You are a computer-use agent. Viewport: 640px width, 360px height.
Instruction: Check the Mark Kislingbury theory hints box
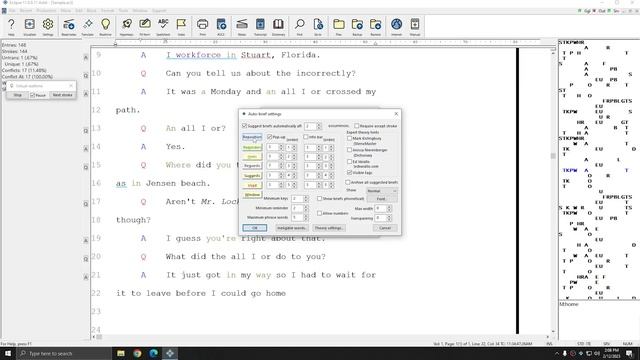349,138
